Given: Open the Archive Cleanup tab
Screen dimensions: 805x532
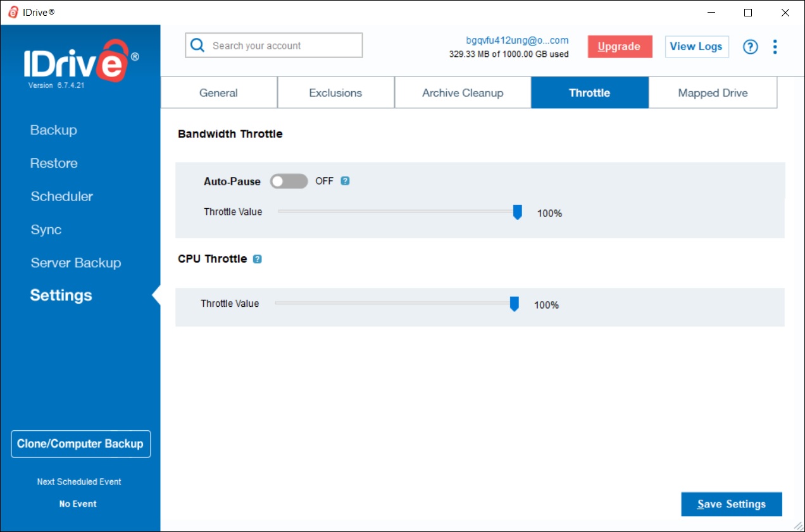Looking at the screenshot, I should [x=463, y=92].
